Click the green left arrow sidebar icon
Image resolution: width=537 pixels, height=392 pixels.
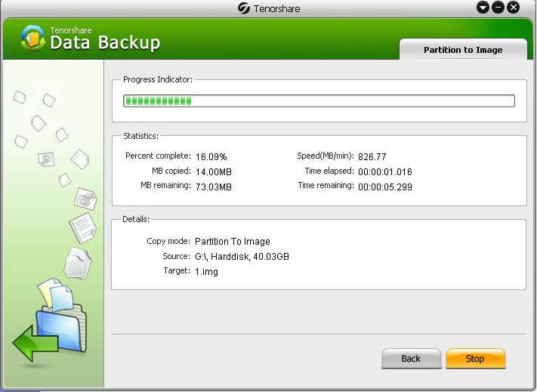[35, 344]
